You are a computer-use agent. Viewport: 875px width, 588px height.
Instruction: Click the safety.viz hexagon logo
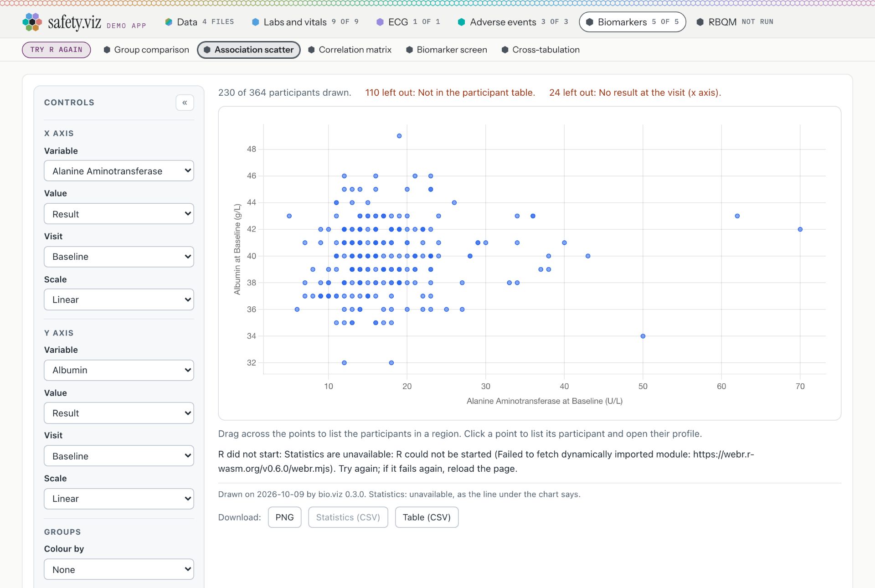coord(31,22)
